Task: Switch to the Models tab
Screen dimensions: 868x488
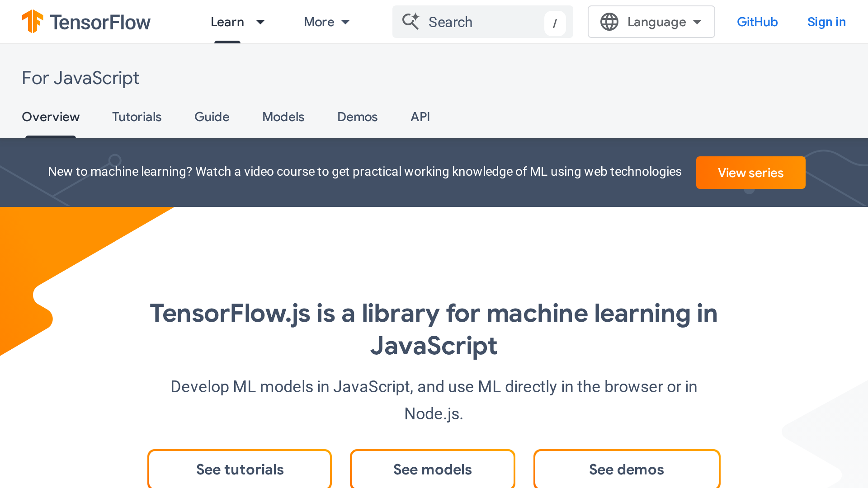Action: [x=283, y=117]
